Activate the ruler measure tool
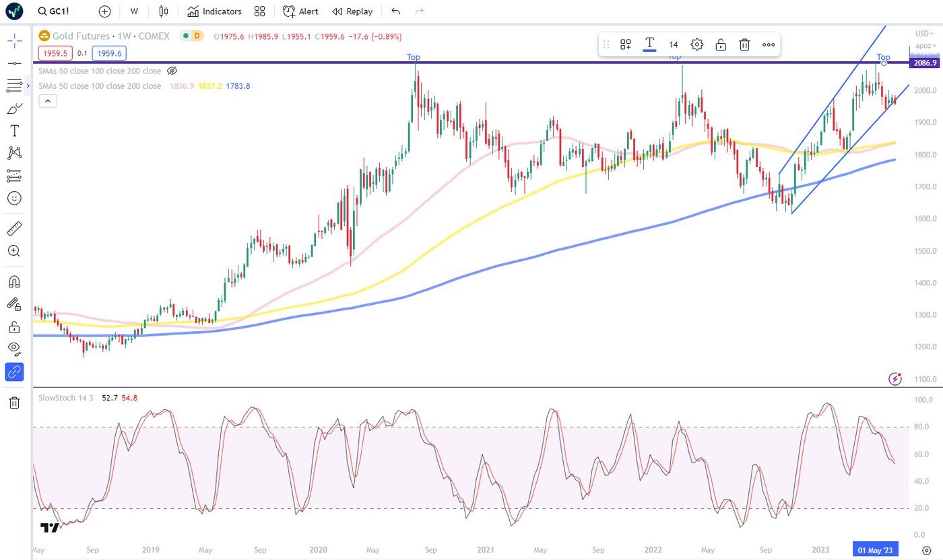The height and width of the screenshot is (560, 943). tap(14, 229)
